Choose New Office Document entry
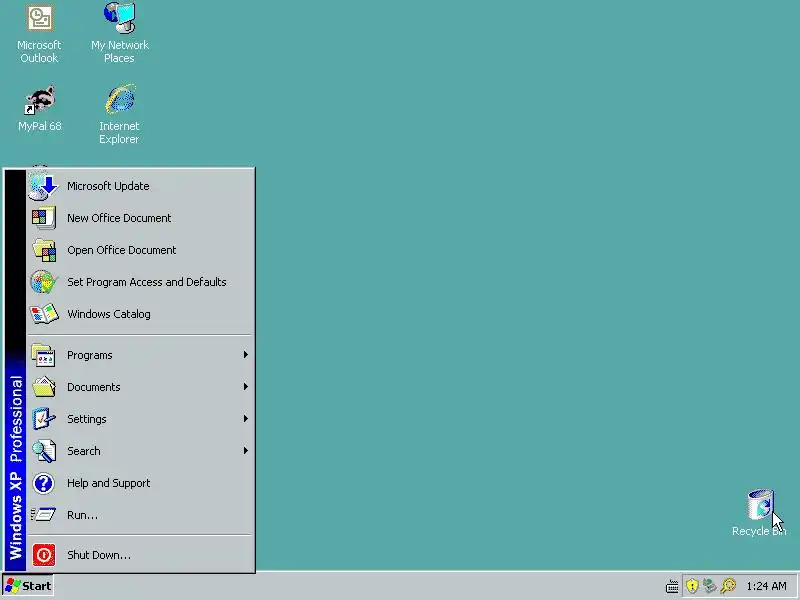This screenshot has height=600, width=800. coord(140,218)
